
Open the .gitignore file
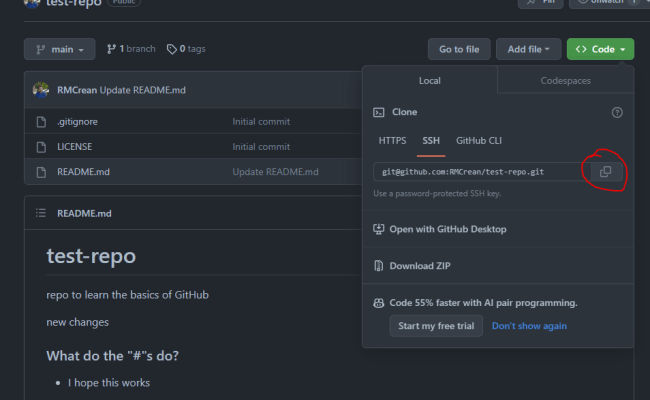tap(78, 122)
